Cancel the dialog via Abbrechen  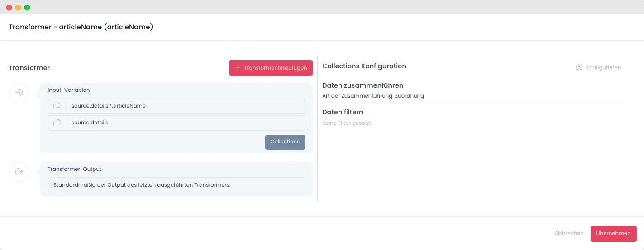pos(569,234)
